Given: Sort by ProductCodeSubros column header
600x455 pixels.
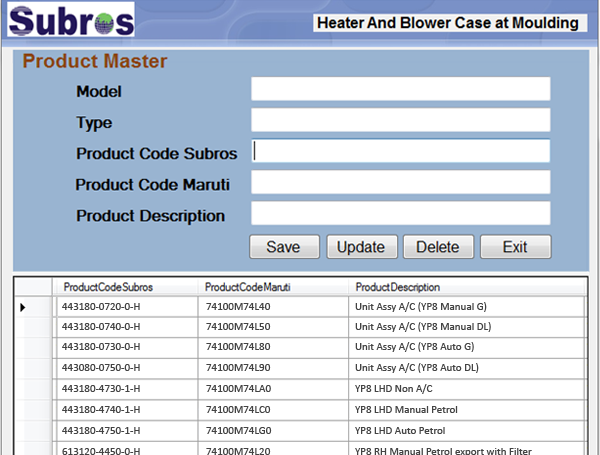Looking at the screenshot, I should pos(125,287).
